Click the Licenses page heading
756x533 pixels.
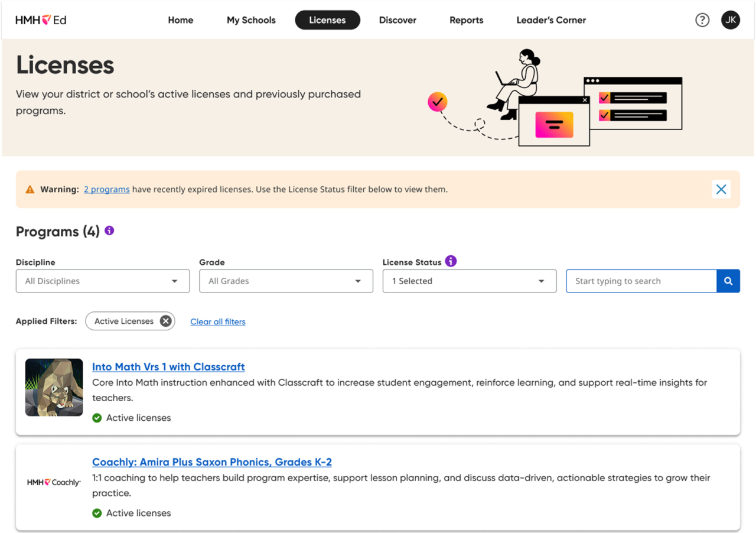(x=65, y=65)
